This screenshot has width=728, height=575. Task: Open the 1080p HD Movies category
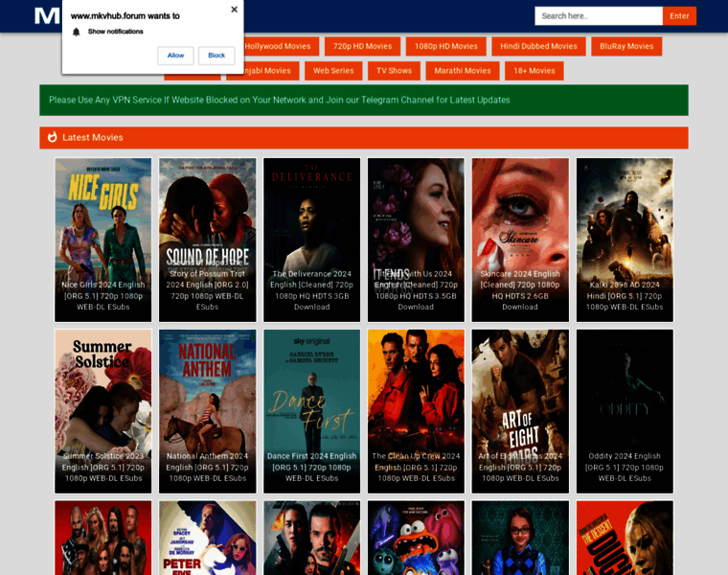point(446,46)
